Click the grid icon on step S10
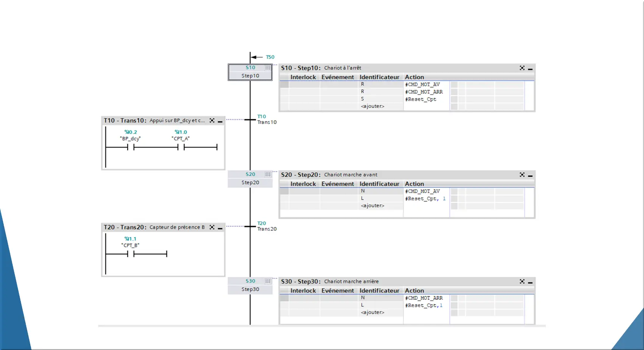Screen dimensions: 644x350 268,68
